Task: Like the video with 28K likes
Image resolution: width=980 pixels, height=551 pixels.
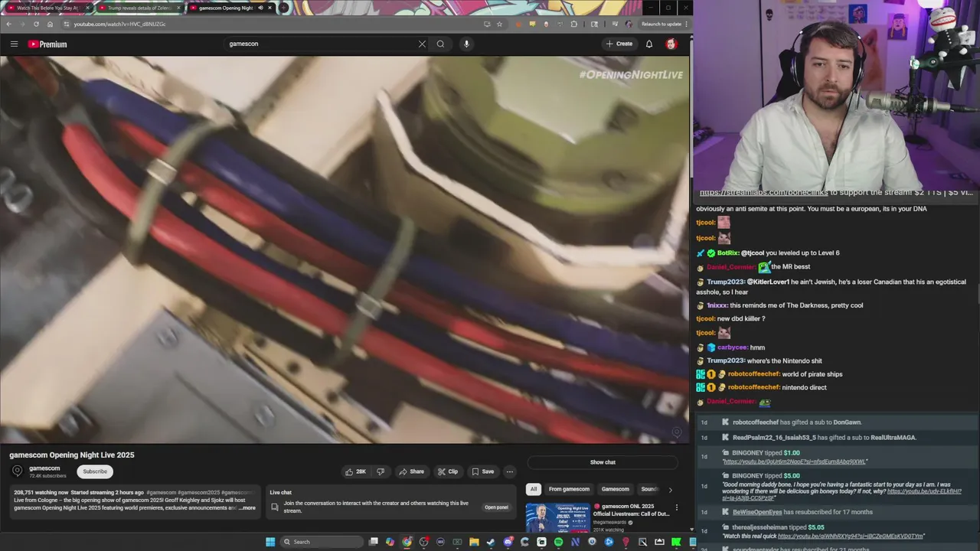Action: (355, 471)
